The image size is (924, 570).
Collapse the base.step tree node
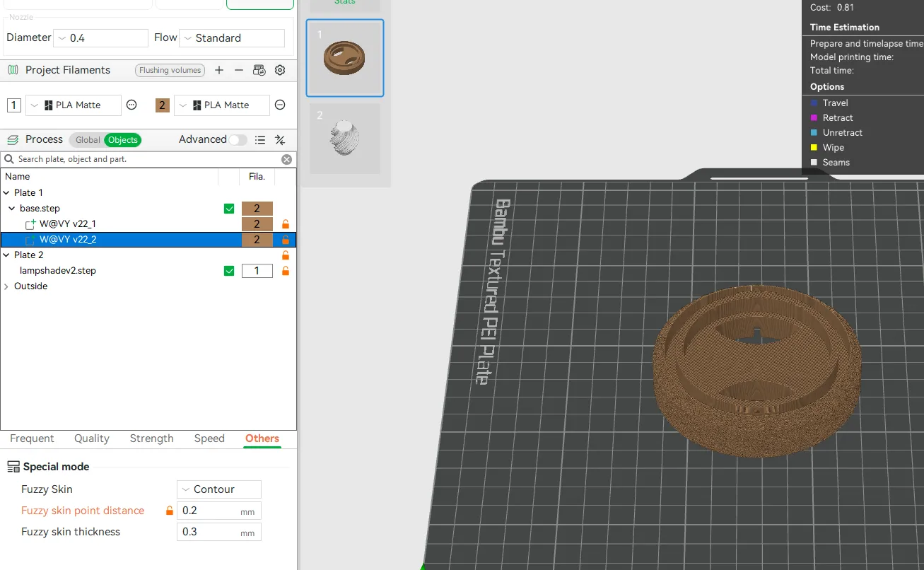pos(12,209)
